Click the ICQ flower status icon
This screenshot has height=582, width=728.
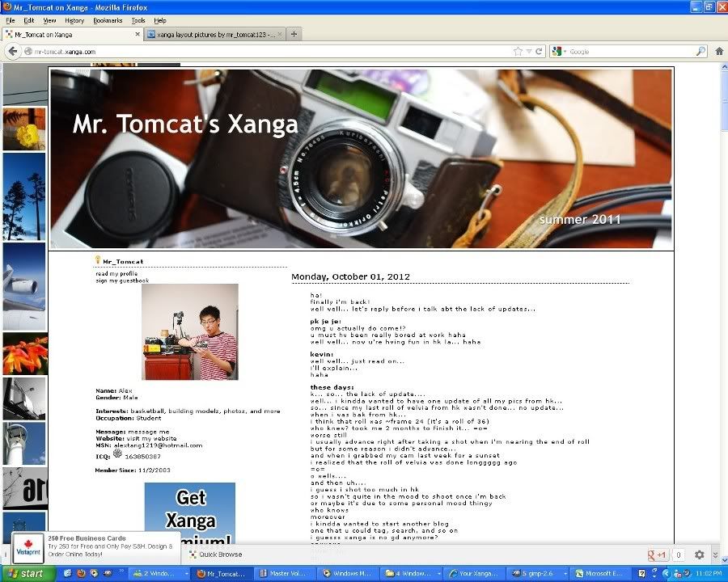click(117, 453)
